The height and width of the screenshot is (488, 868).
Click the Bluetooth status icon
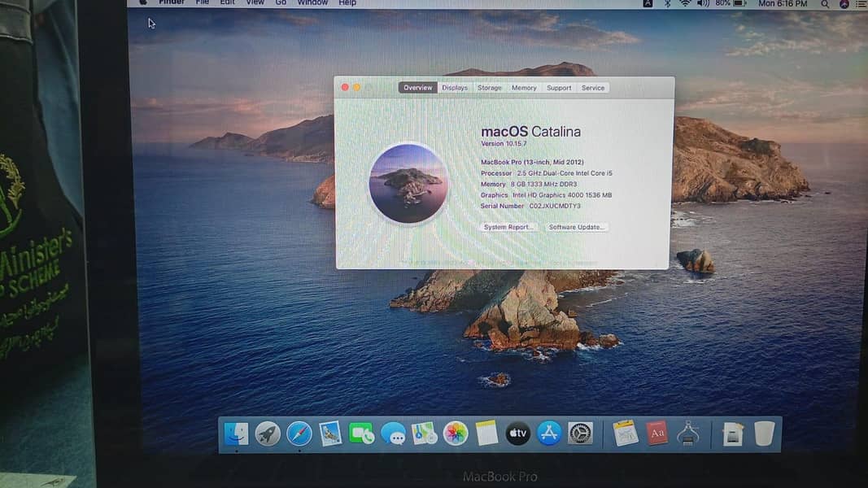(668, 3)
